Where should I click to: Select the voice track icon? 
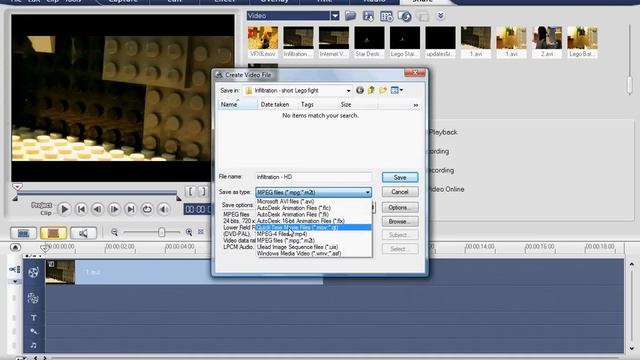[33, 331]
